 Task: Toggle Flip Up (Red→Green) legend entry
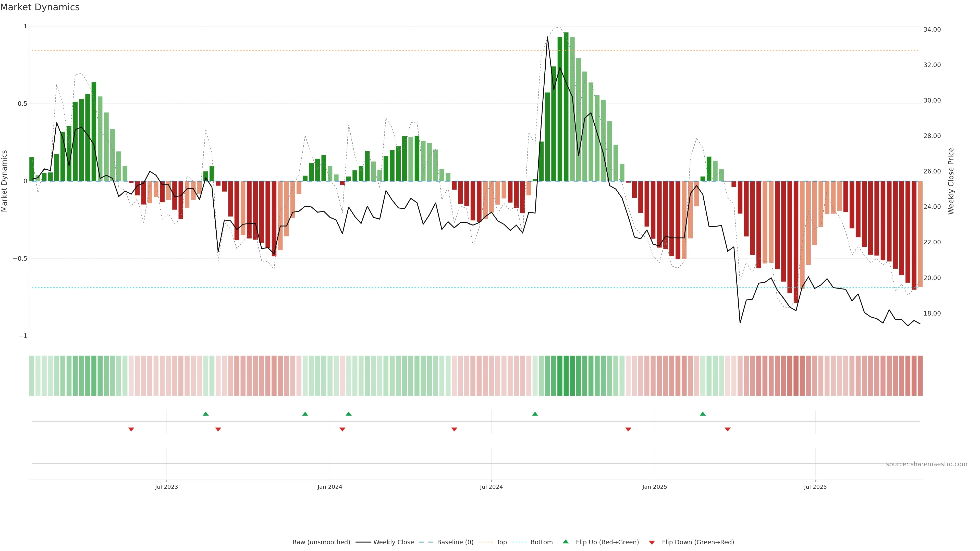pos(607,542)
